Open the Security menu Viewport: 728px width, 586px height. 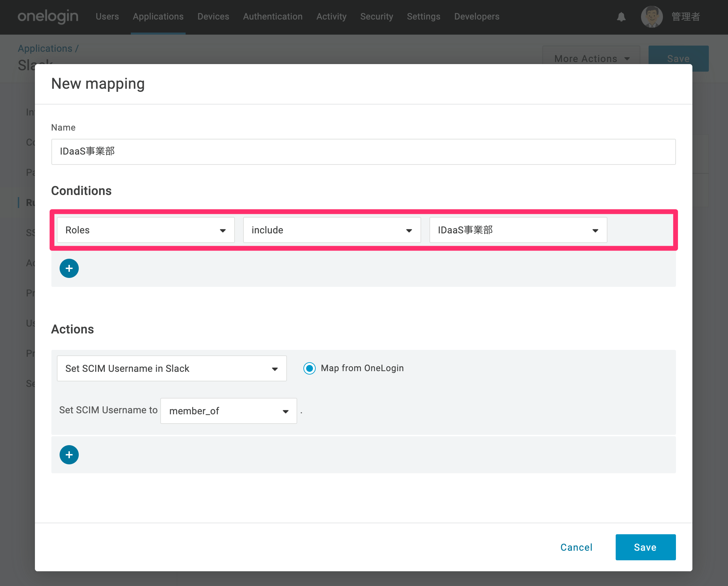click(x=377, y=16)
